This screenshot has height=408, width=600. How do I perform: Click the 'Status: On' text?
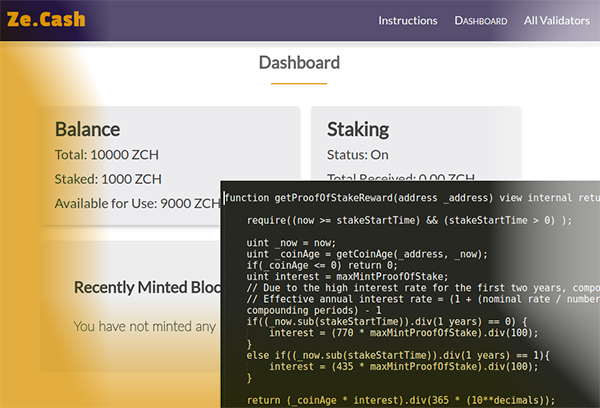(357, 155)
